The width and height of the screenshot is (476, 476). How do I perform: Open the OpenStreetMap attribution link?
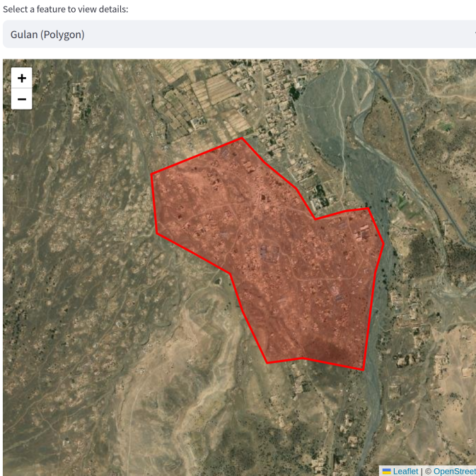point(455,471)
